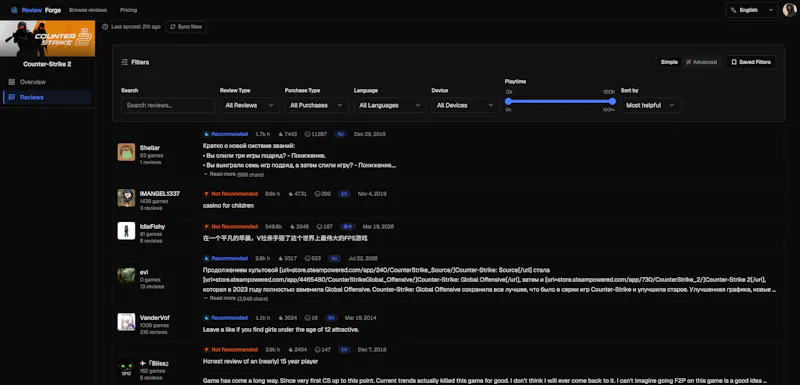The image size is (800, 385).
Task: Expand Read more (999 chars)
Action: 233,174
